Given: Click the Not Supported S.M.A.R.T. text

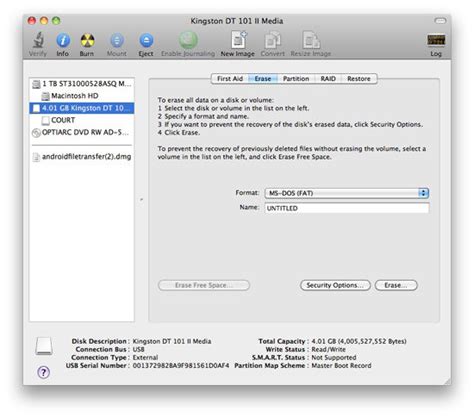Looking at the screenshot, I should 334,358.
